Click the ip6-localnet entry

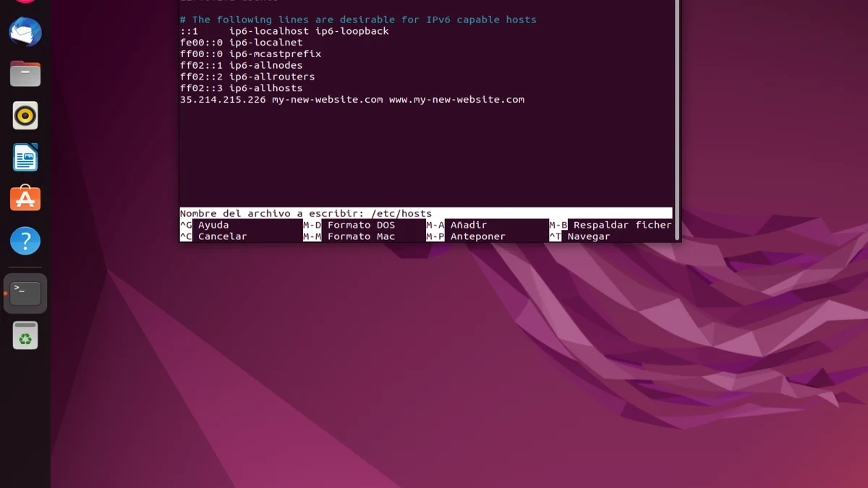coord(266,43)
